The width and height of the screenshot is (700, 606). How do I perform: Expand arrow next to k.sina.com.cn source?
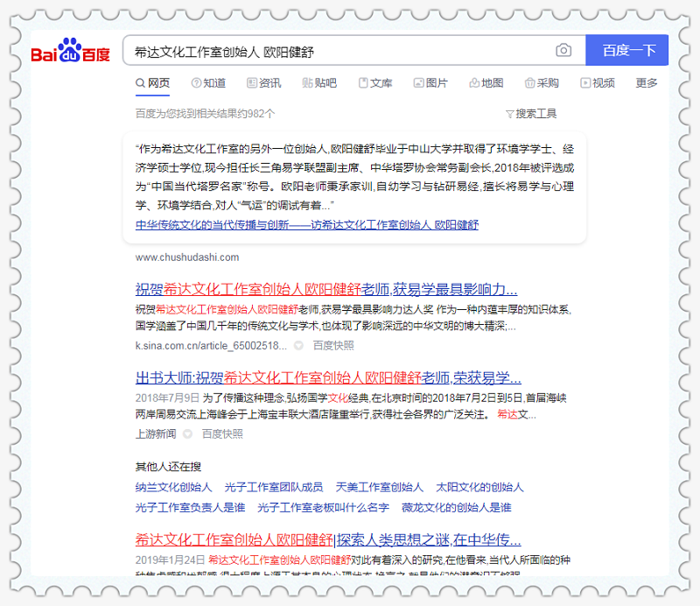click(x=298, y=346)
